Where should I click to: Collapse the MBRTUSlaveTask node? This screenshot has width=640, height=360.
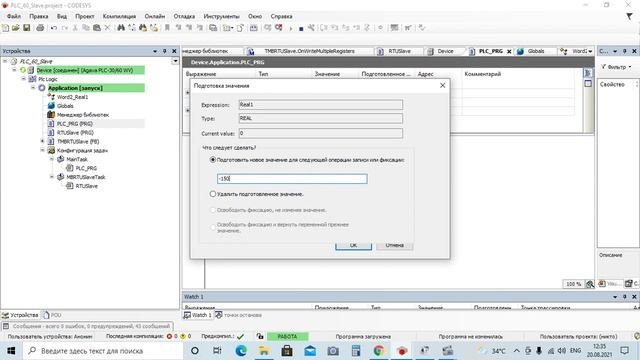coord(52,177)
